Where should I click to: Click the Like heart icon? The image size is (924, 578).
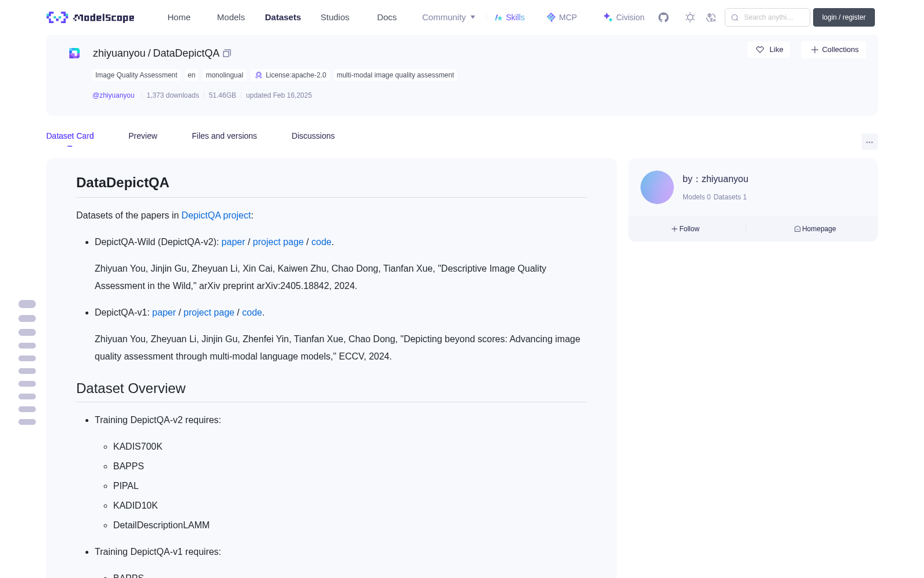click(x=760, y=50)
